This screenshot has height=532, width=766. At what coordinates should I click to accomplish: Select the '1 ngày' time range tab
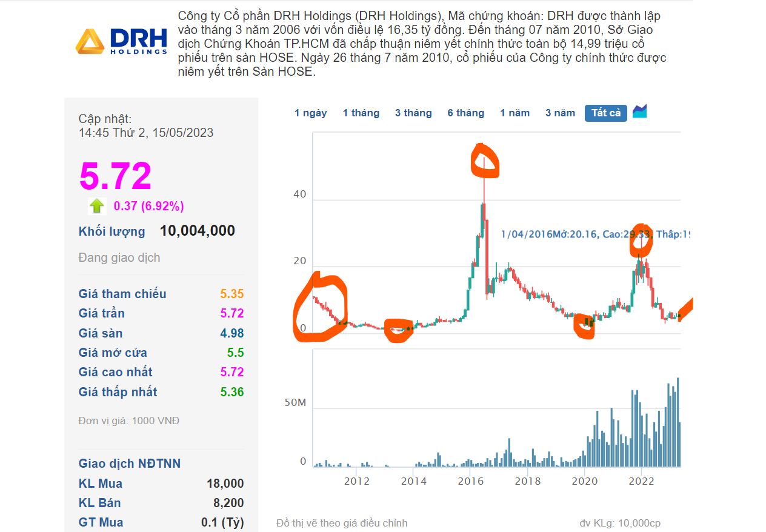pos(311,113)
